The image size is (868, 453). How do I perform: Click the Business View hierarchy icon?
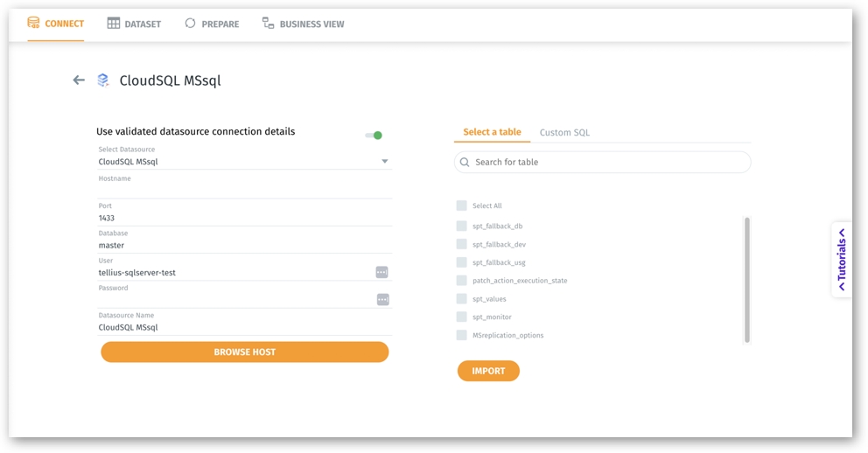(x=268, y=24)
